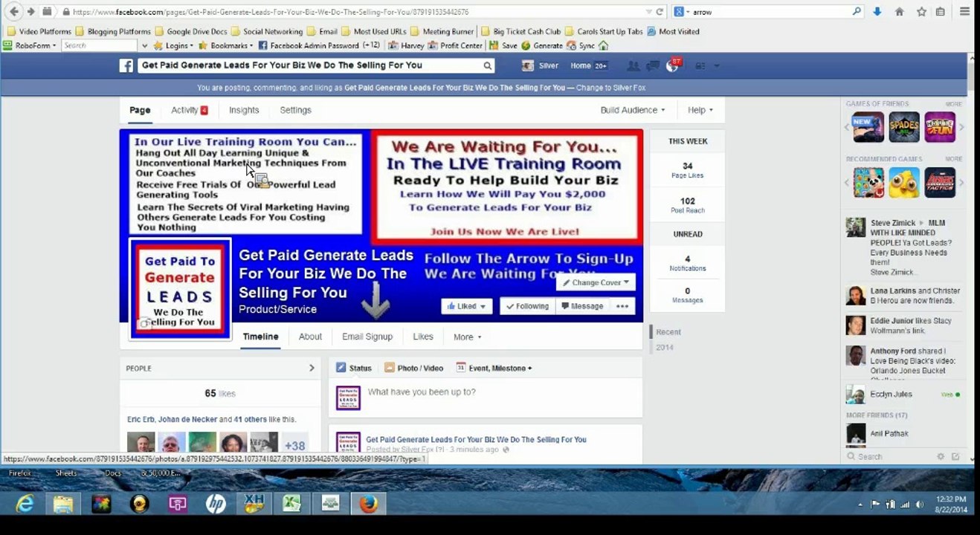Click the Spades game icon
This screenshot has height=535, width=980.
(904, 127)
